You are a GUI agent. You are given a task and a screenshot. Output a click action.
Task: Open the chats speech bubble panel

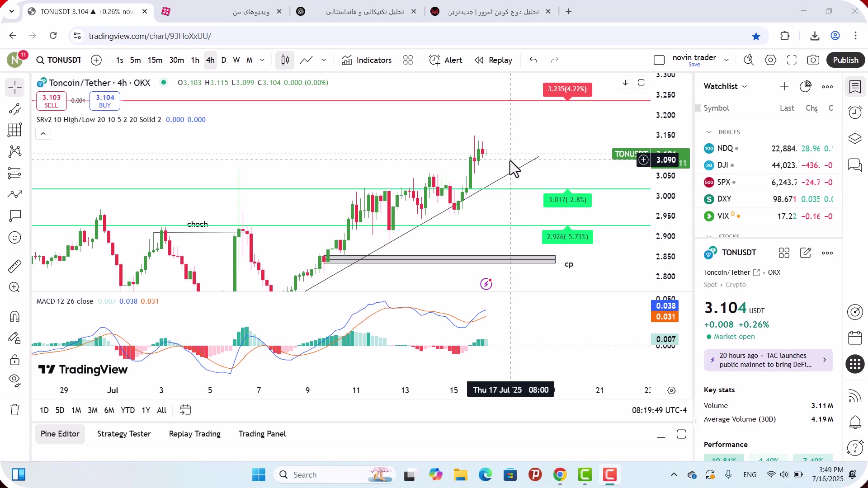(855, 164)
